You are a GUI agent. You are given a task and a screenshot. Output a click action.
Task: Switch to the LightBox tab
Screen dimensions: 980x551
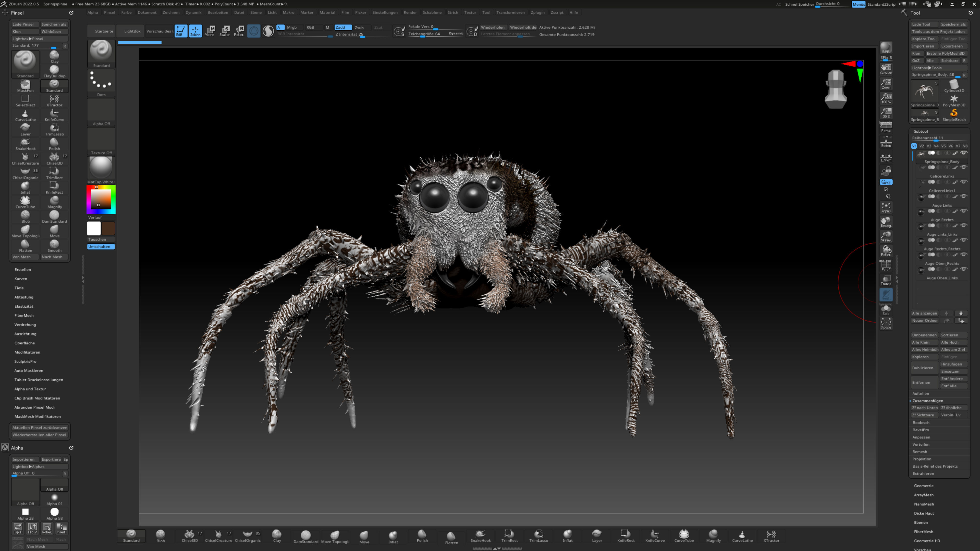pyautogui.click(x=132, y=31)
